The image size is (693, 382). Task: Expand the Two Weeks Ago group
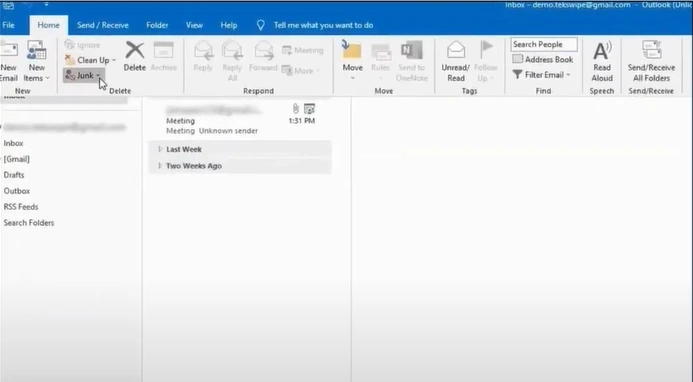pyautogui.click(x=160, y=166)
